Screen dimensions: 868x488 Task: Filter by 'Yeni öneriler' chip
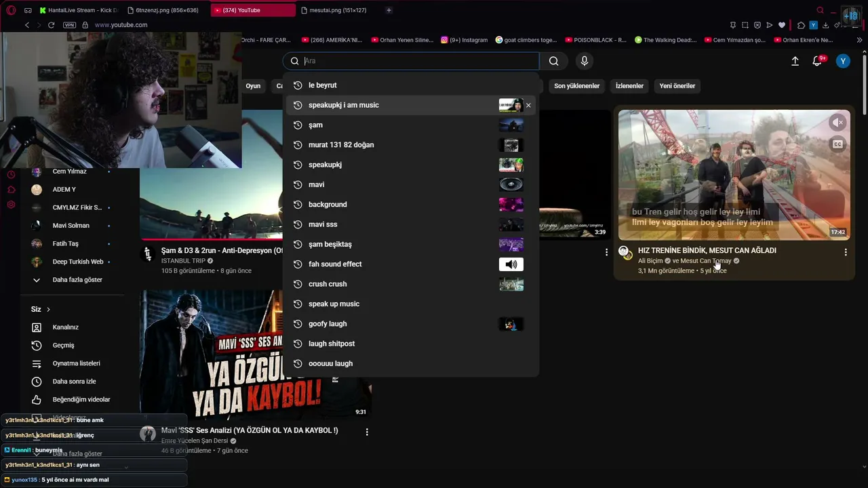677,86
